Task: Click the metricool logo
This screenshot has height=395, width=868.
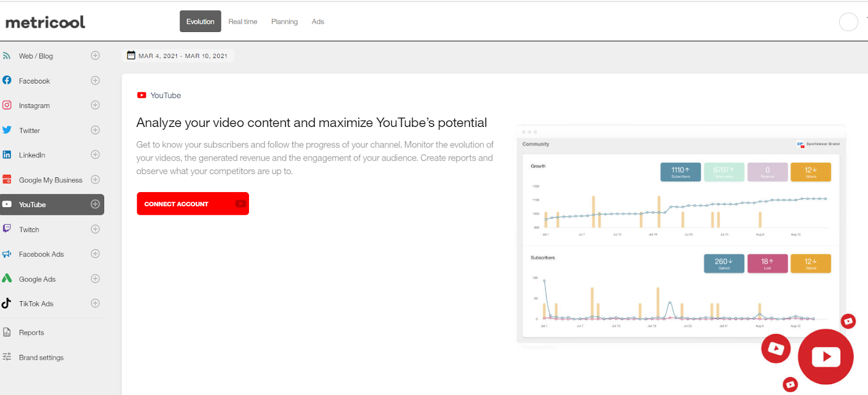Action: click(x=46, y=22)
